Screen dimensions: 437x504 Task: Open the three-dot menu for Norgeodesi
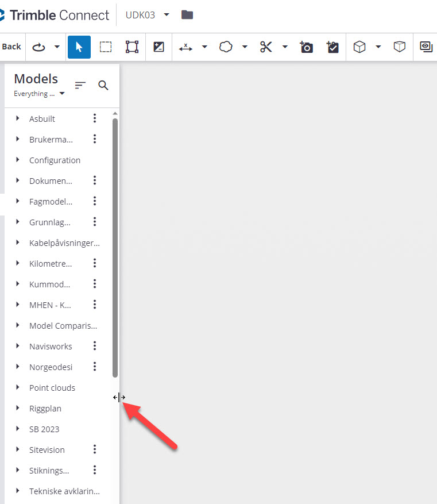[94, 367]
